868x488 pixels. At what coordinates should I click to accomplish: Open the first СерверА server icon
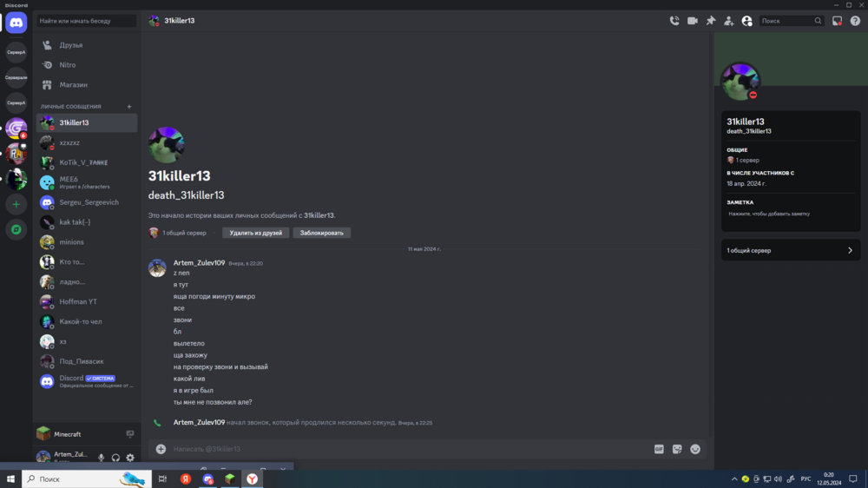[x=16, y=52]
